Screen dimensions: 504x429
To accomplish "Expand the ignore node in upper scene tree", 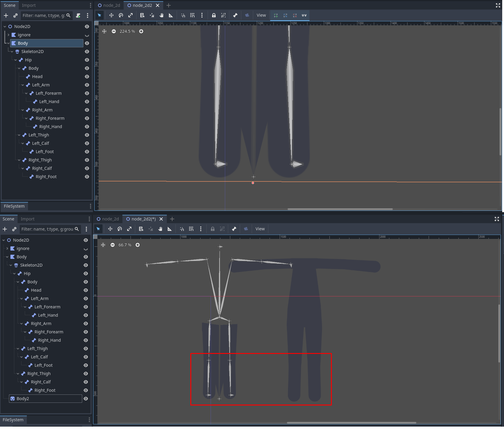I will 8,35.
